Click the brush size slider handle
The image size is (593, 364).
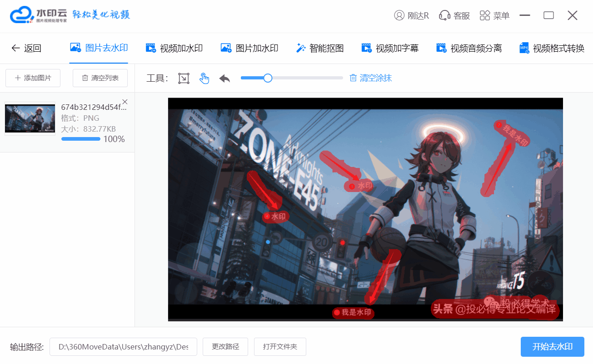pos(268,78)
